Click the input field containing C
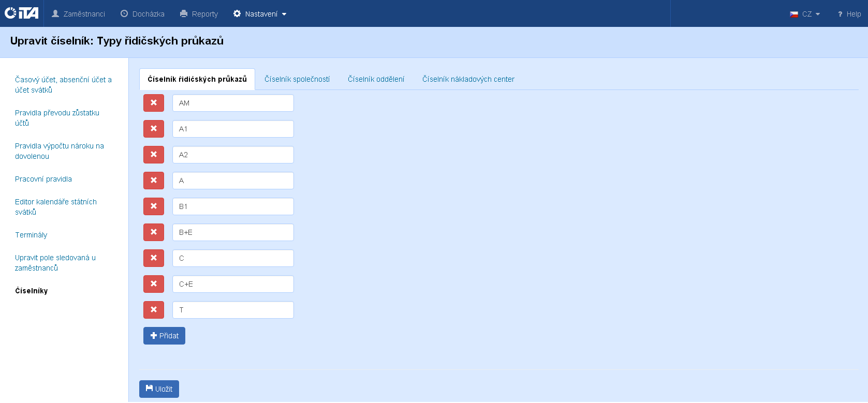Screen dimensions: 868x403 (x=233, y=258)
